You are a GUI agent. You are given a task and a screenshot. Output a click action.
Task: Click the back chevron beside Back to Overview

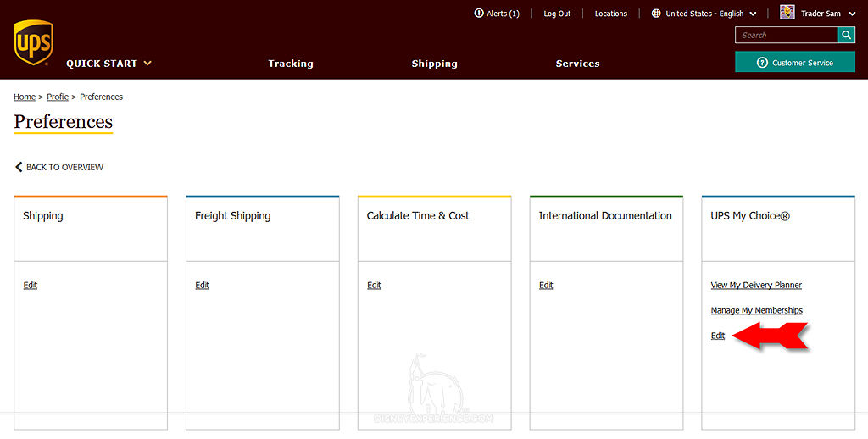[x=19, y=167]
